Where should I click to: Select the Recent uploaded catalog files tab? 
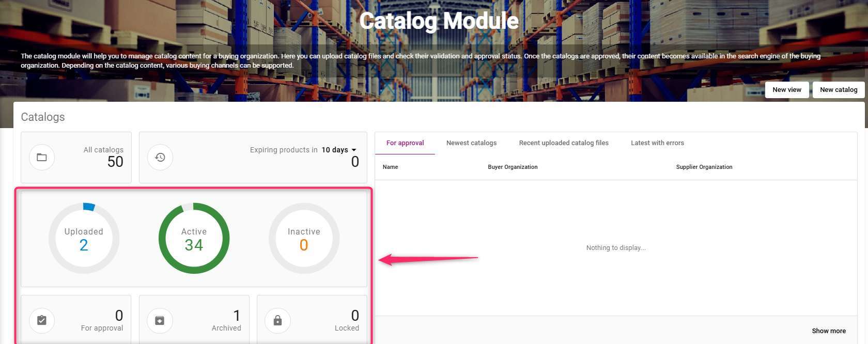click(x=564, y=143)
